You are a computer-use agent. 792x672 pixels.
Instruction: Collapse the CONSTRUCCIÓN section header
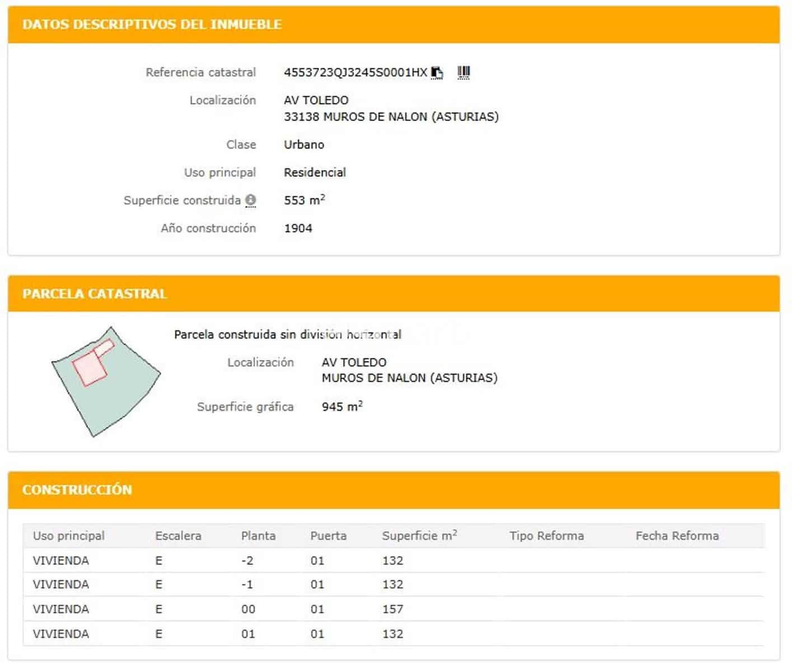(77, 489)
